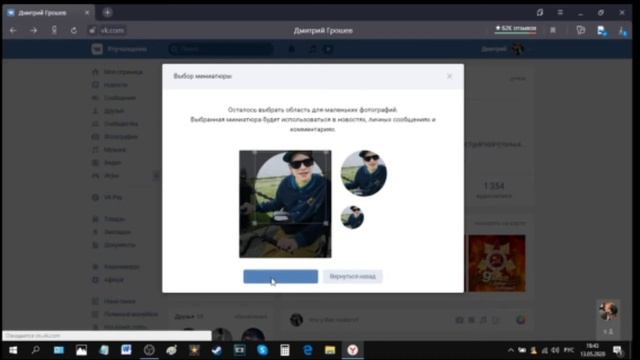Open the Windows Start menu
The width and height of the screenshot is (640, 360).
point(13,350)
